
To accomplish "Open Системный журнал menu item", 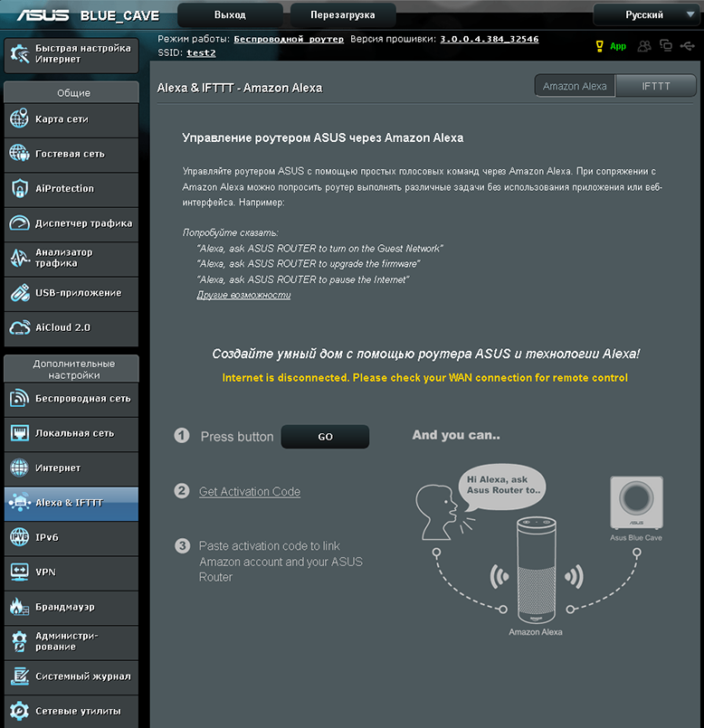I will pos(71,676).
